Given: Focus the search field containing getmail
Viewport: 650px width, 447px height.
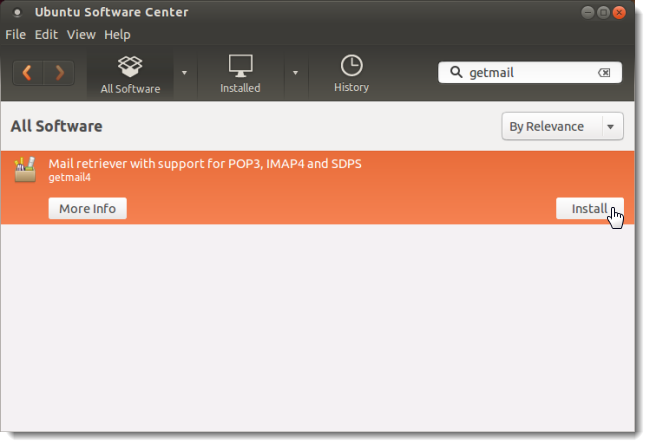Looking at the screenshot, I should click(530, 72).
